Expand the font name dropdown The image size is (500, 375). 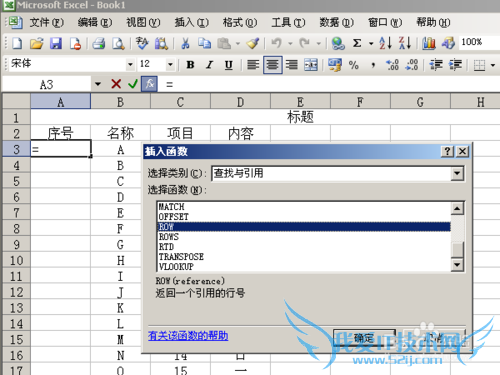[x=130, y=64]
